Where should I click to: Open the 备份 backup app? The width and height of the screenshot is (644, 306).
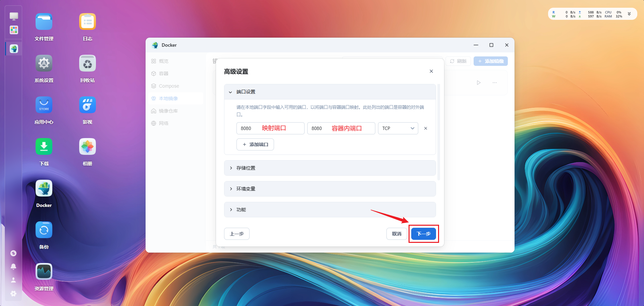(x=44, y=230)
